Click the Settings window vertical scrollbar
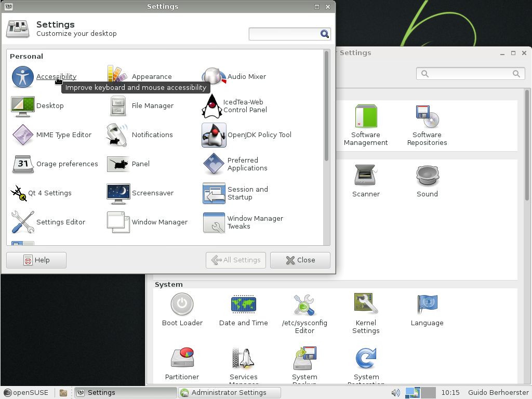 326,106
